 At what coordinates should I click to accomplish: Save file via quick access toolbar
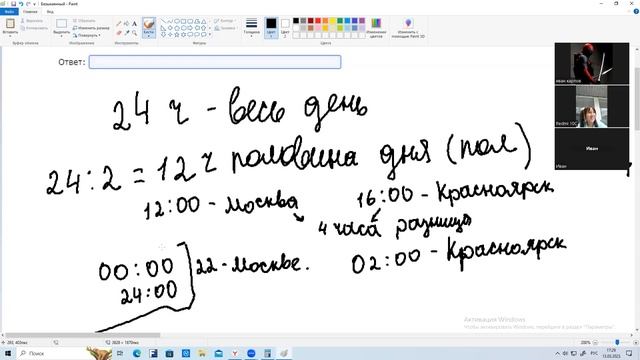tap(13, 4)
